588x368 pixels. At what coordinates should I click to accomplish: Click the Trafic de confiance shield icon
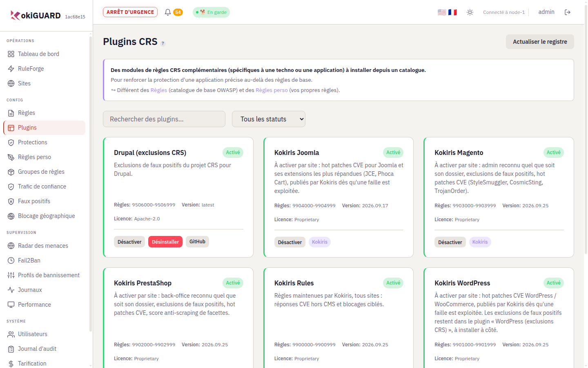click(11, 186)
